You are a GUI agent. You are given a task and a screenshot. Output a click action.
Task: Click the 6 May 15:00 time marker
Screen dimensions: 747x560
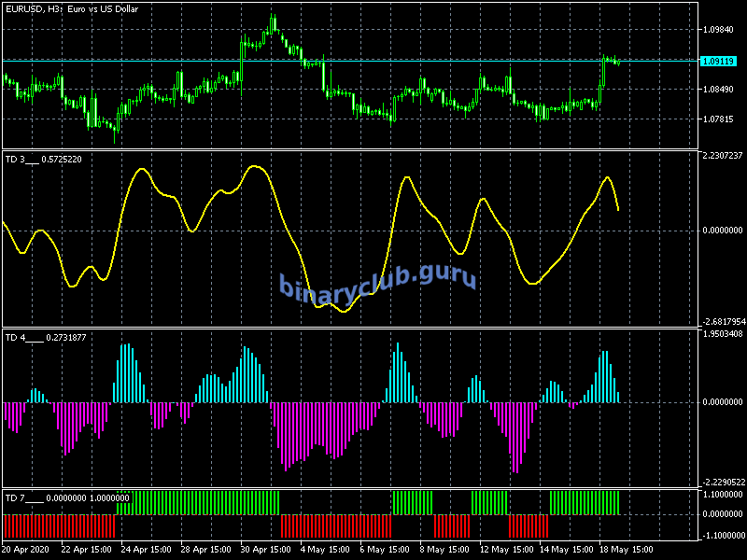(x=384, y=549)
